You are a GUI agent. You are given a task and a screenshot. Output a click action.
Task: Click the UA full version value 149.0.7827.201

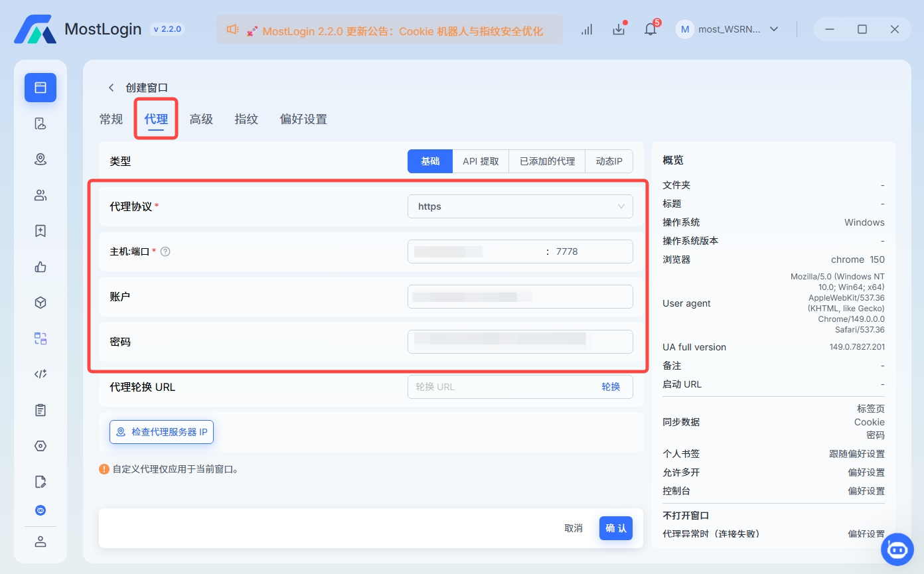point(857,347)
